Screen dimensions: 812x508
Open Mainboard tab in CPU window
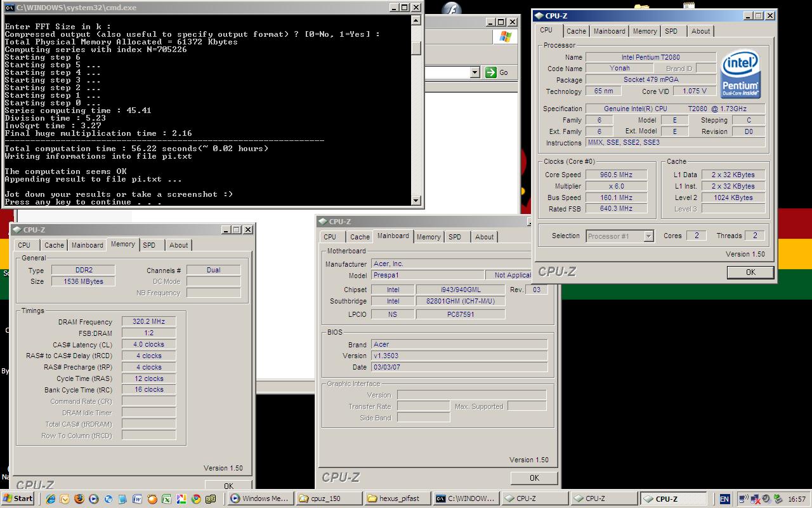point(609,31)
